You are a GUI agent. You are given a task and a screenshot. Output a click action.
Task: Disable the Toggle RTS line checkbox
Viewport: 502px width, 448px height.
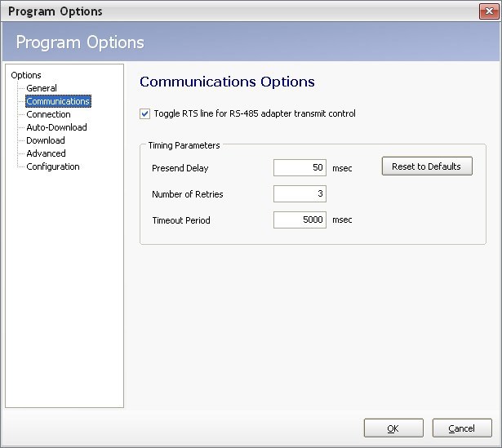(145, 114)
